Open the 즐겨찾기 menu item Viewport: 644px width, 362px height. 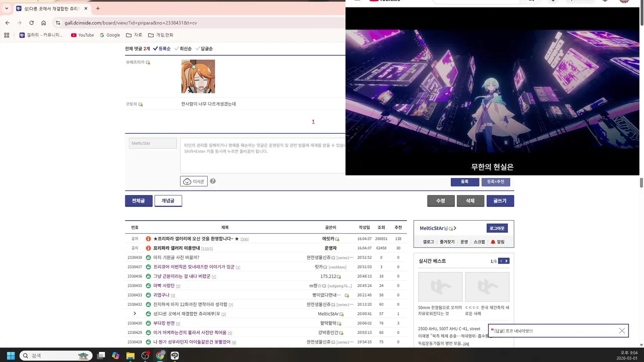[x=447, y=242]
